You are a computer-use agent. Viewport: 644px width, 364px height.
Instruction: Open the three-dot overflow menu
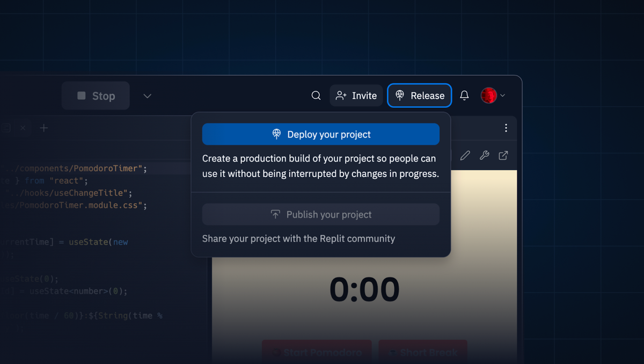point(506,128)
